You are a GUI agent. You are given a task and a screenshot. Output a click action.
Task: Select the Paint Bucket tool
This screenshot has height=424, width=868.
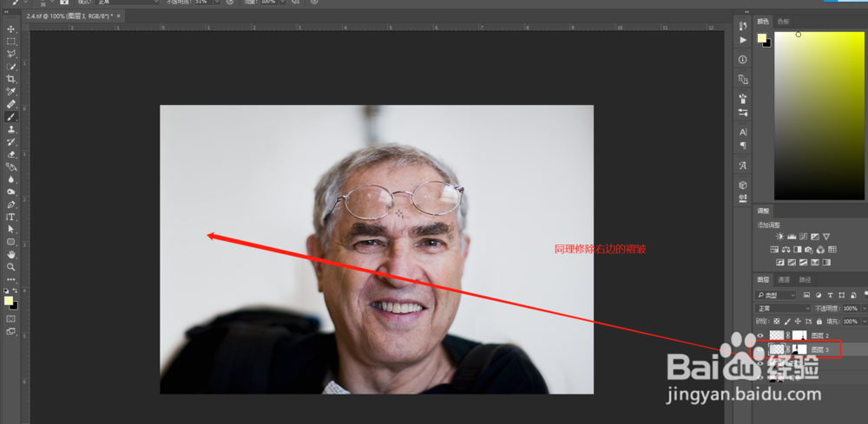(10, 167)
